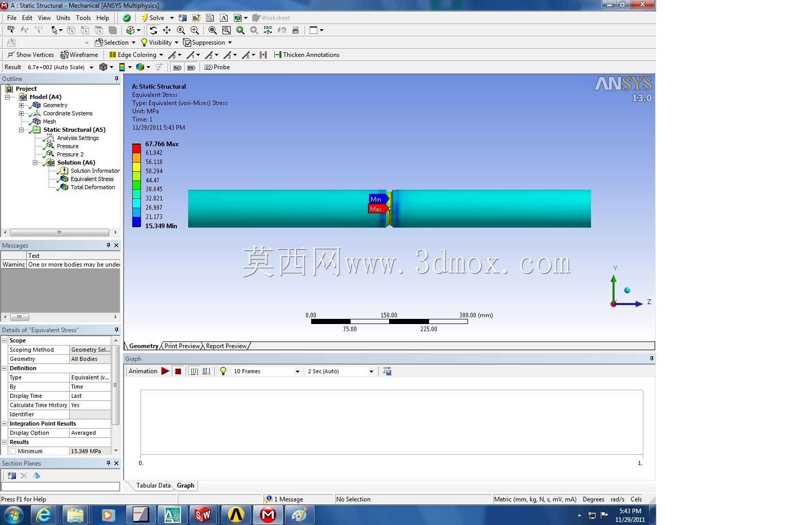The width and height of the screenshot is (812, 525).
Task: Tick the Minimum result parameter checkbox
Action: click(x=13, y=451)
